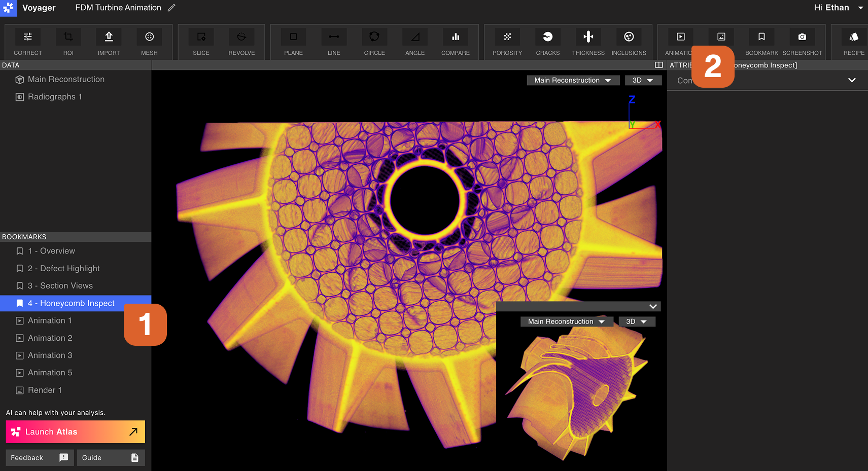This screenshot has height=471, width=868.
Task: Select the Radiographs 1 data item
Action: coord(54,96)
